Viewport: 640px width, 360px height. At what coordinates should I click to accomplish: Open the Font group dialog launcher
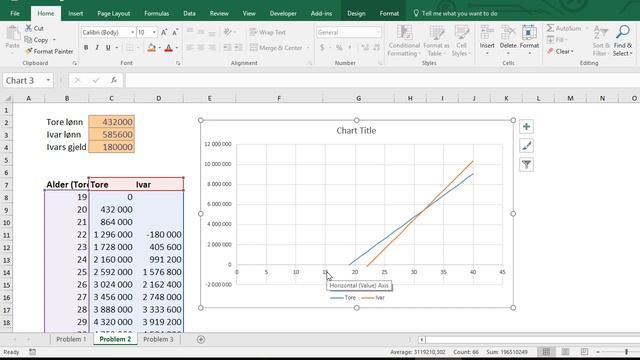[178, 63]
